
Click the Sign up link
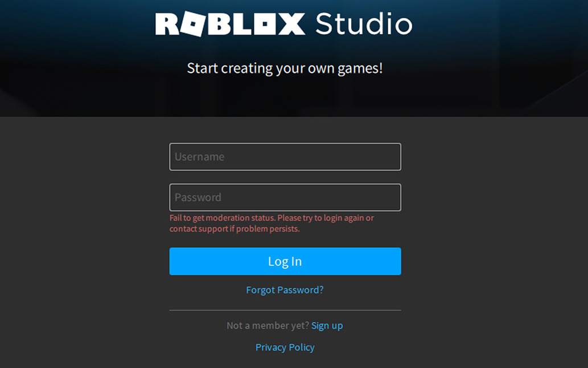[x=327, y=325]
